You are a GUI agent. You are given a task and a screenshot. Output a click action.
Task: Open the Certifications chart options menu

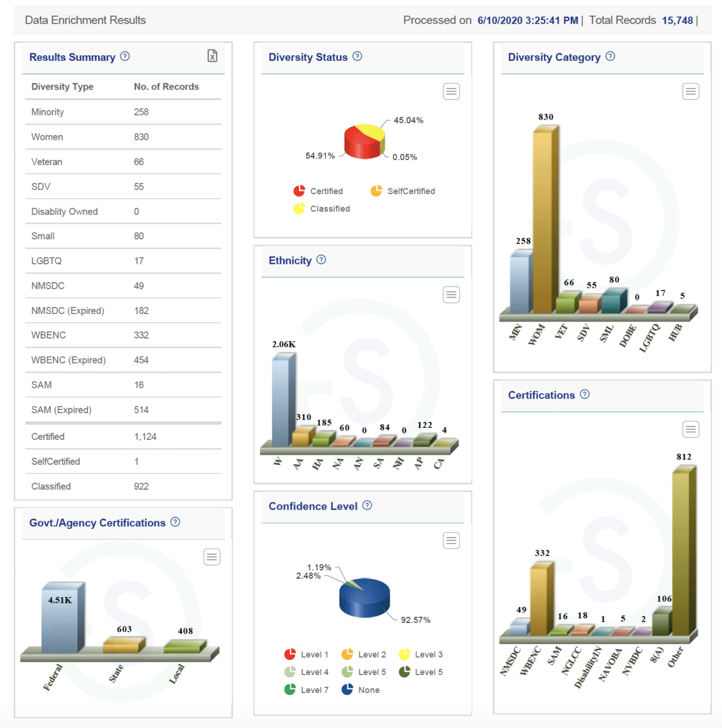click(x=690, y=430)
